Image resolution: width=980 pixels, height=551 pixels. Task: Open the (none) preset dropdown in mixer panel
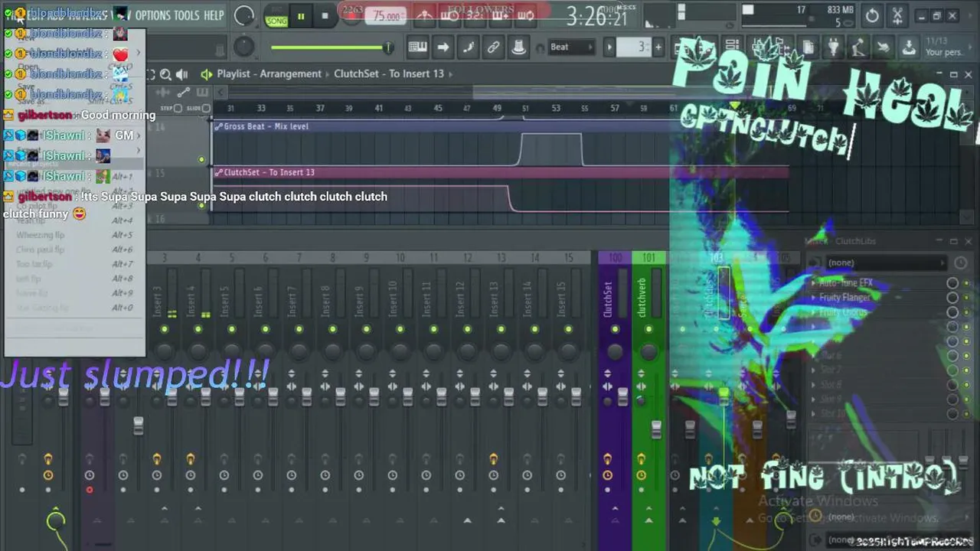(x=885, y=262)
